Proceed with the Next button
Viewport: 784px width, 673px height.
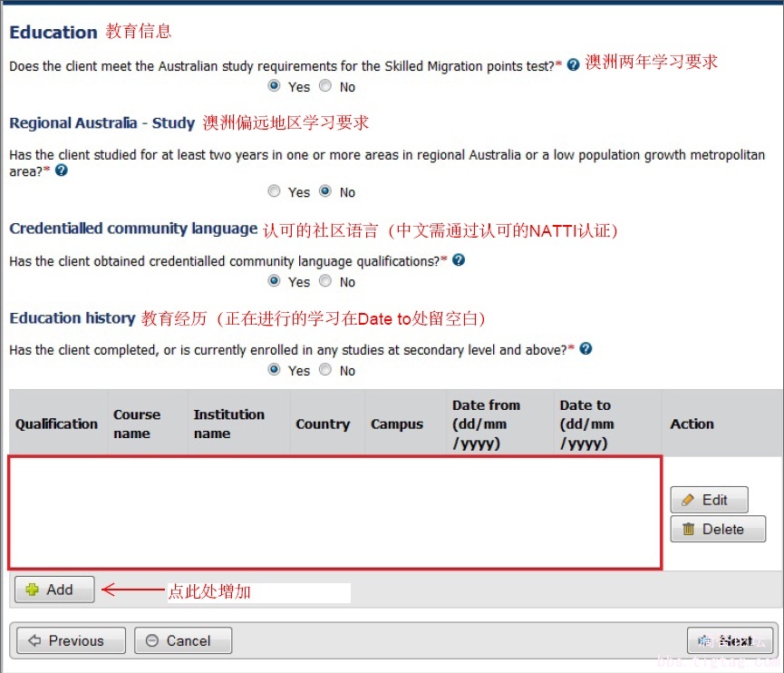click(x=730, y=640)
